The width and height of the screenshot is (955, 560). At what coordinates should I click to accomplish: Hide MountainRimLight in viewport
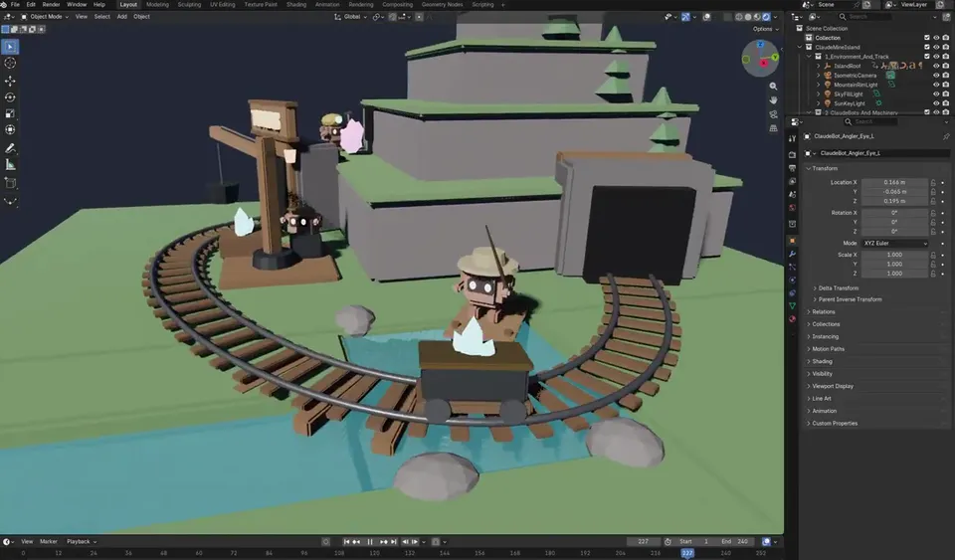pos(936,85)
